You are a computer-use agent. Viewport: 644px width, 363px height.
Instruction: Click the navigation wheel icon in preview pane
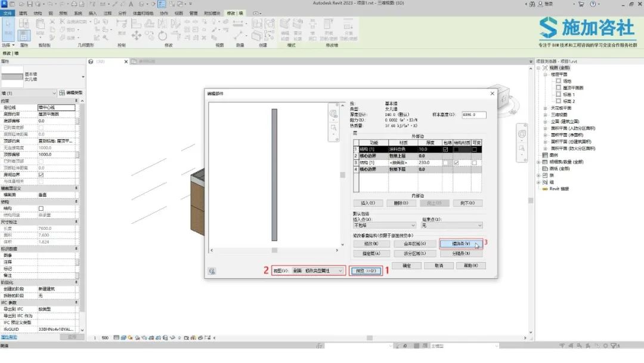[x=333, y=113]
